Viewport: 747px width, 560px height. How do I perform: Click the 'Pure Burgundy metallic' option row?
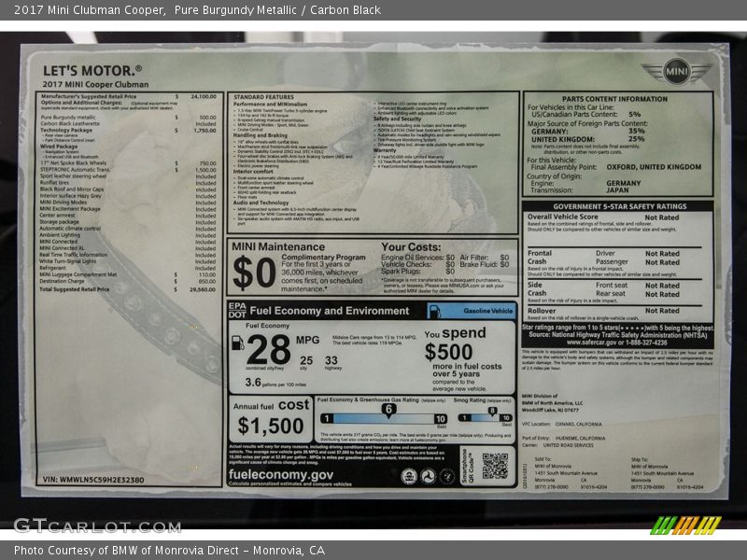[128, 118]
